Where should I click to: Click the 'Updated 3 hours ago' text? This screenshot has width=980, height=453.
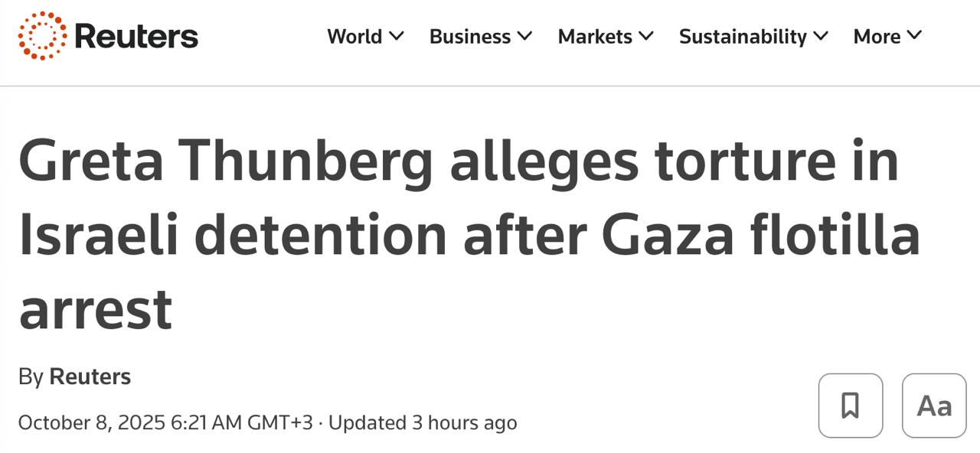[423, 422]
